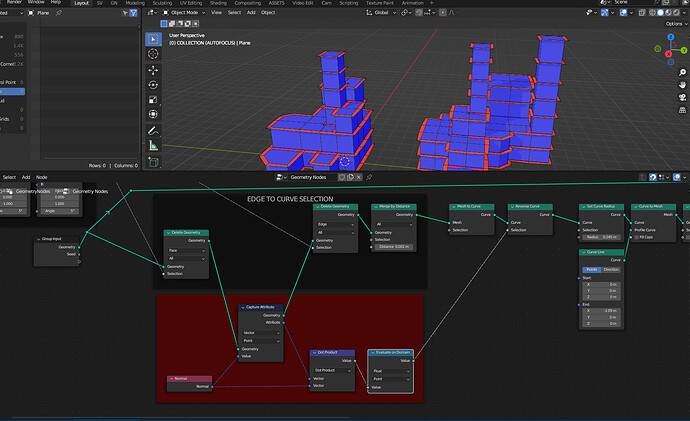Image resolution: width=690 pixels, height=421 pixels.
Task: Click the pin icon in node editor header
Action: [x=369, y=177]
